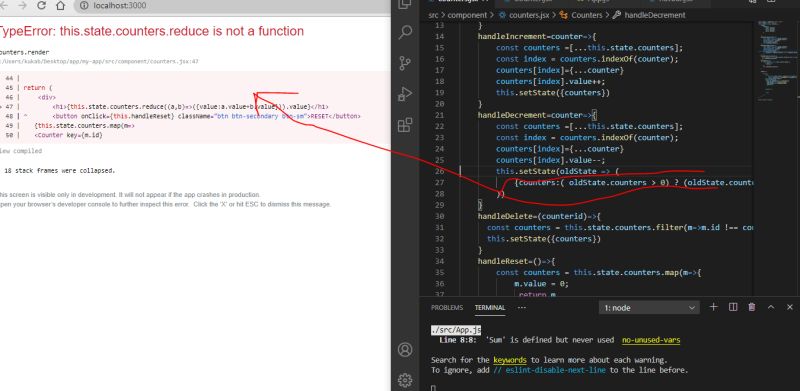Open the '1: node' terminal selector dropdown
Screen dimensions: 800x391
[649, 308]
